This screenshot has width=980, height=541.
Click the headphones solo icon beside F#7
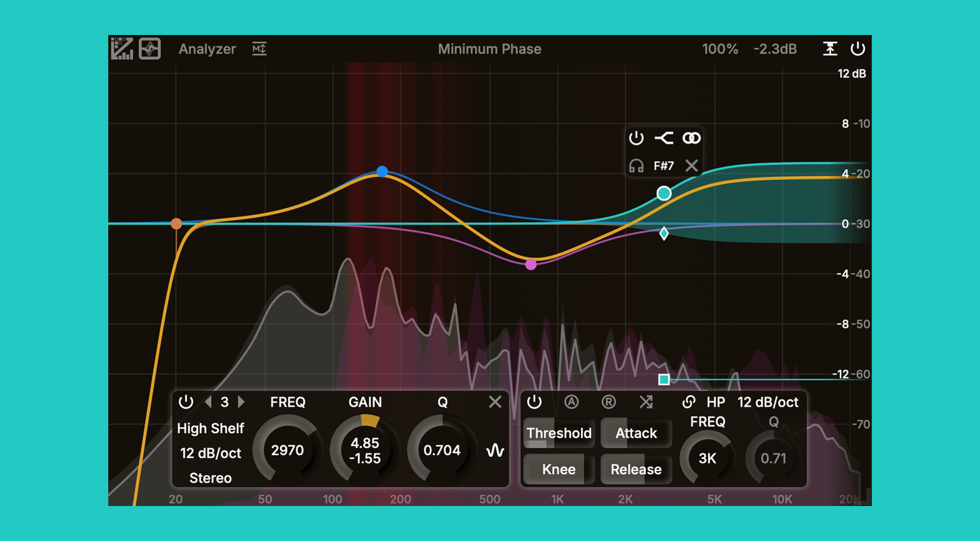click(x=636, y=166)
